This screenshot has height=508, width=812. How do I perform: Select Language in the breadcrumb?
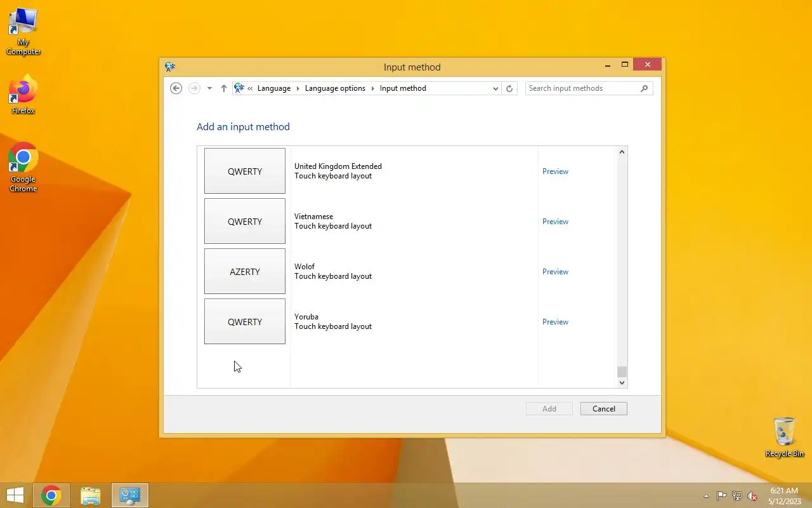(274, 88)
